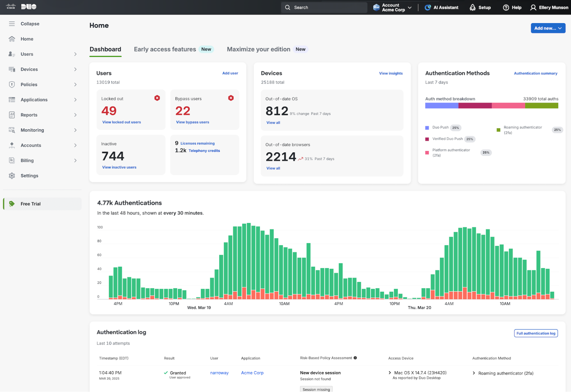This screenshot has width=571, height=392.
Task: Open the Account Acme Corp dropdown
Action: pos(393,7)
